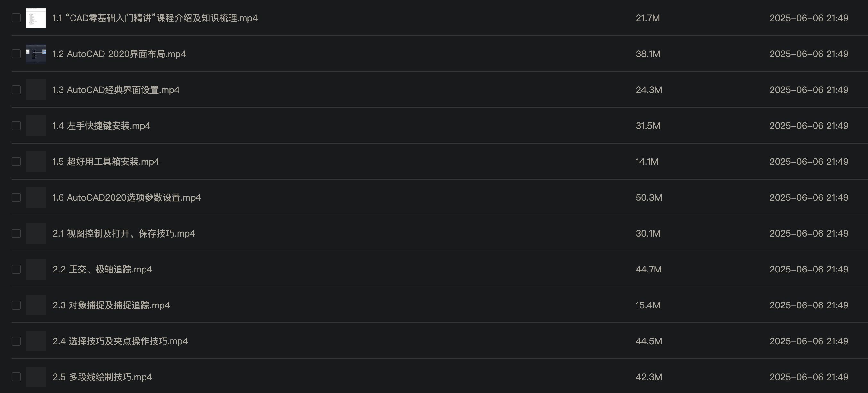Open thumbnail of 1.2 AutoCAD 2020界面布局 video

36,54
